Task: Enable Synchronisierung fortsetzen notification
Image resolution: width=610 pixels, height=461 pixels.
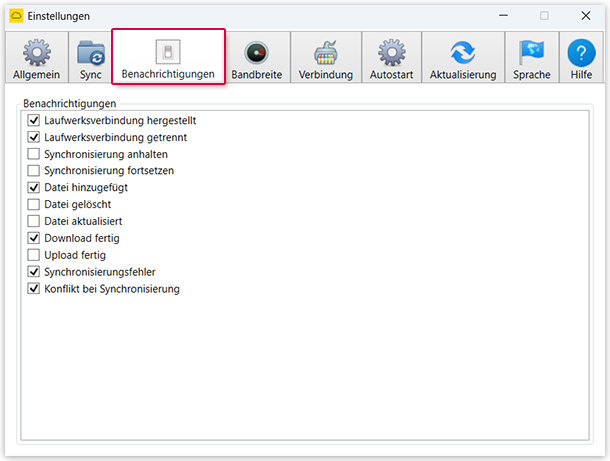Action: (34, 170)
